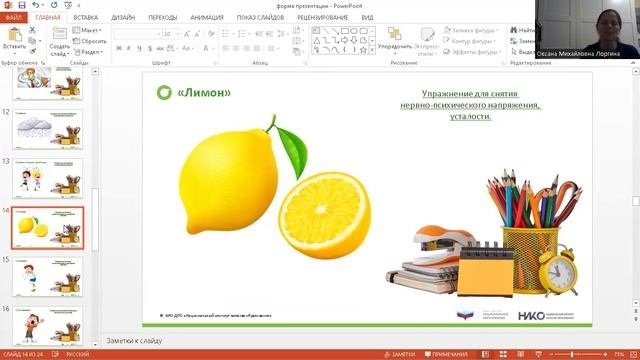Image resolution: width=640 pixels, height=360 pixels.
Task: Click the Сбросить reset button
Action: (x=90, y=41)
